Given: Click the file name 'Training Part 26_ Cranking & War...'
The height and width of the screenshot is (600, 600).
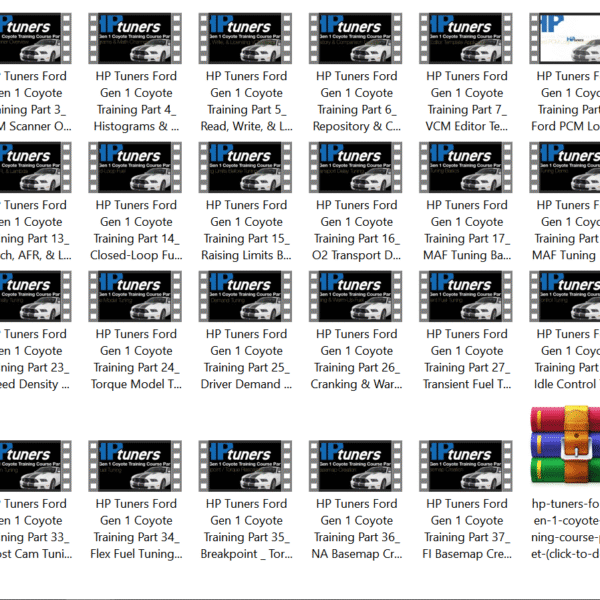Looking at the screenshot, I should click(x=357, y=376).
